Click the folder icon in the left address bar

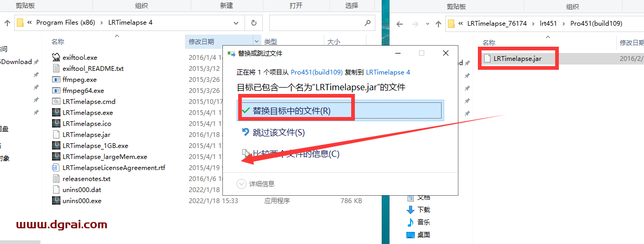pyautogui.click(x=20, y=23)
